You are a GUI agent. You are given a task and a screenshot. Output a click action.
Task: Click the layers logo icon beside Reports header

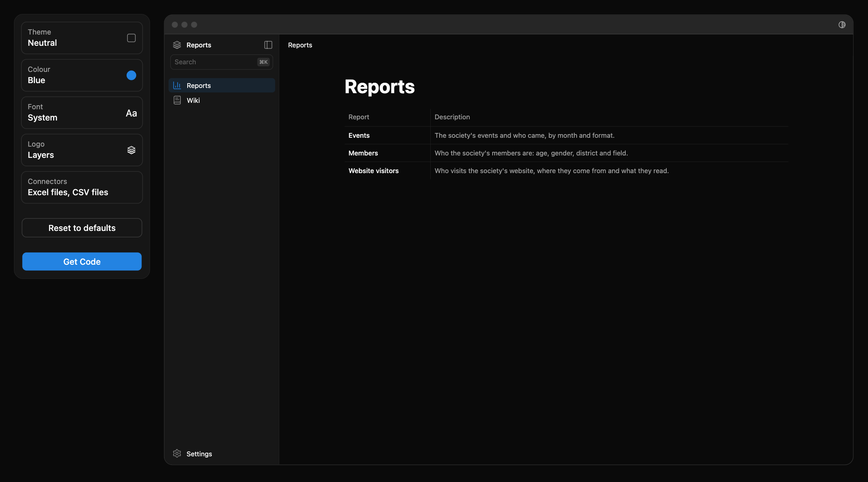[177, 45]
